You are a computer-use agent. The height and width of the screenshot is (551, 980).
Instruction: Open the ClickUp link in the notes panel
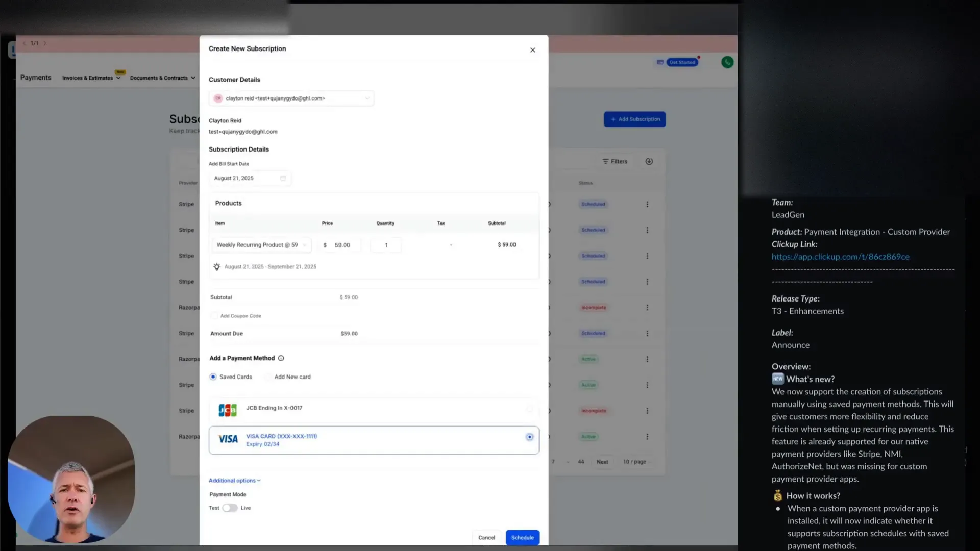tap(840, 257)
